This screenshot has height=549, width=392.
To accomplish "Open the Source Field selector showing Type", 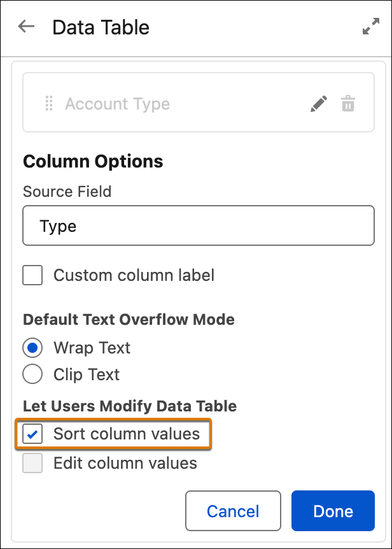I will tap(198, 225).
